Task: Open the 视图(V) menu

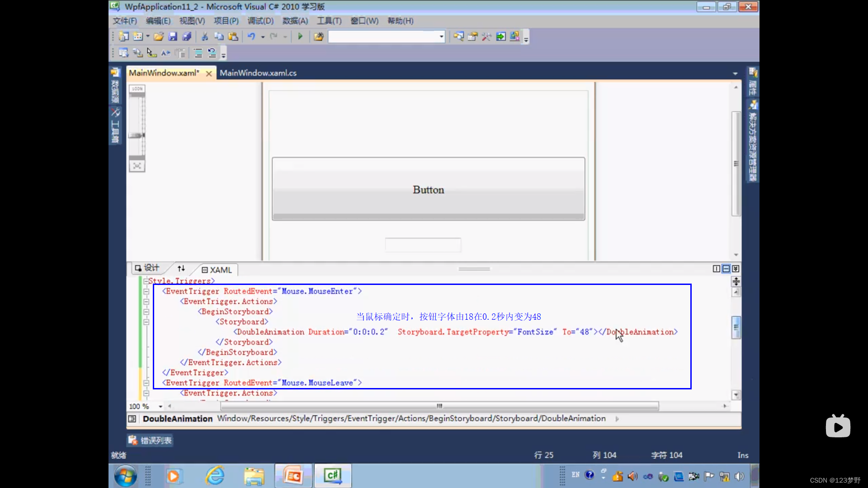Action: [192, 21]
